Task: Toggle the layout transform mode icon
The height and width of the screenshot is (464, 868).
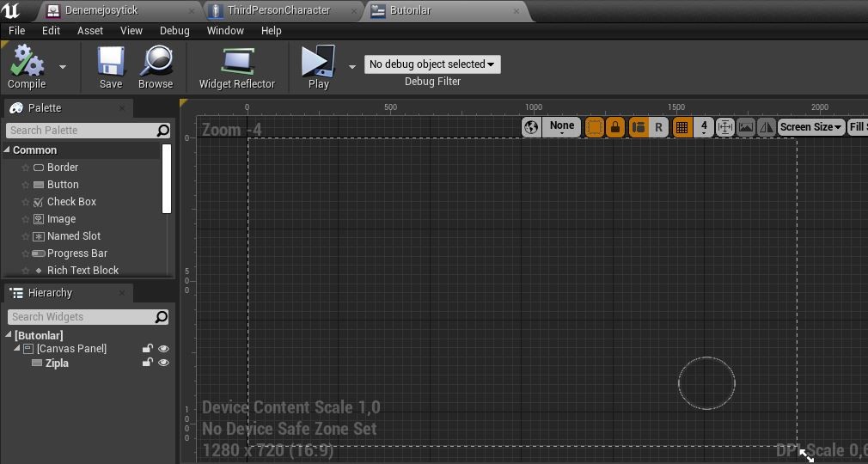Action: coord(639,127)
